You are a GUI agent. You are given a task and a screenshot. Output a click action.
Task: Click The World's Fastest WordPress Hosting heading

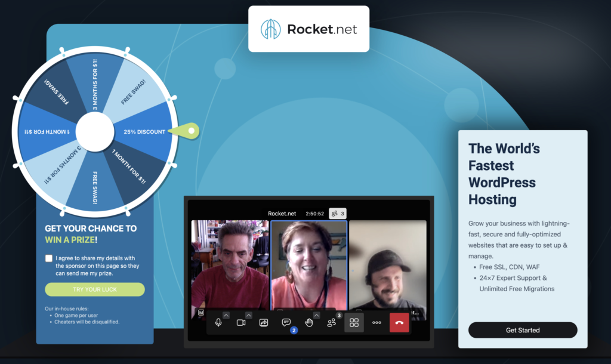click(504, 174)
